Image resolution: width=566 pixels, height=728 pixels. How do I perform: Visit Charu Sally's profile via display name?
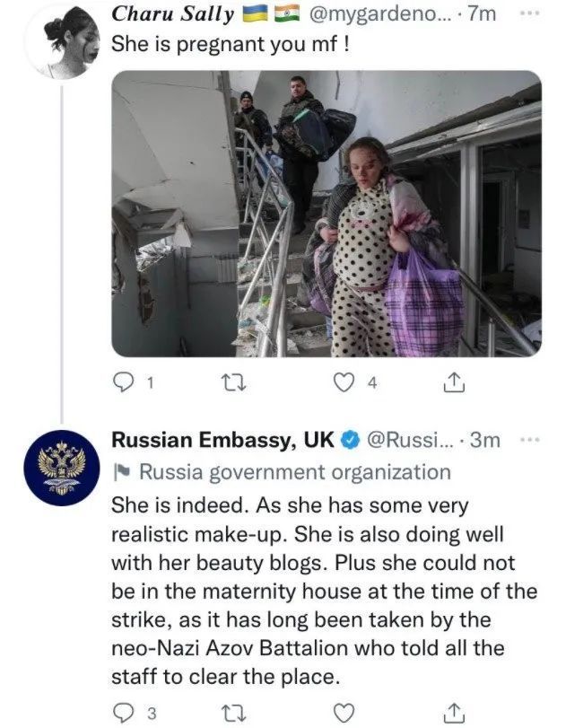tap(172, 14)
